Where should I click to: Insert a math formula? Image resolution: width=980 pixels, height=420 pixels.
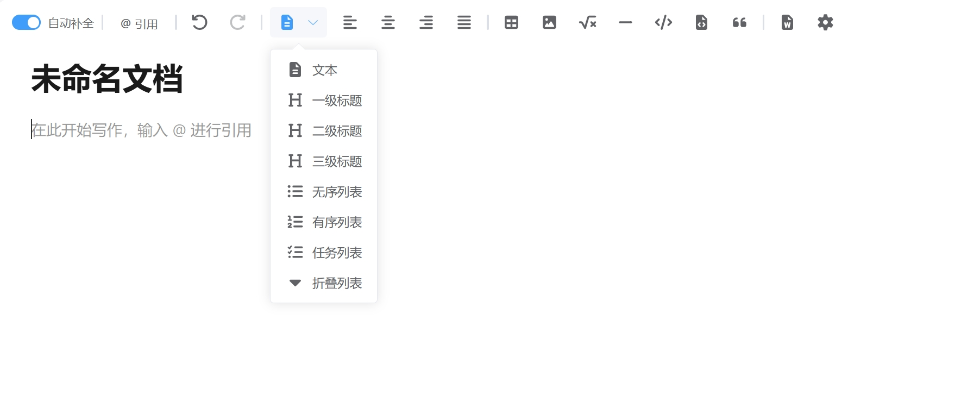[587, 22]
